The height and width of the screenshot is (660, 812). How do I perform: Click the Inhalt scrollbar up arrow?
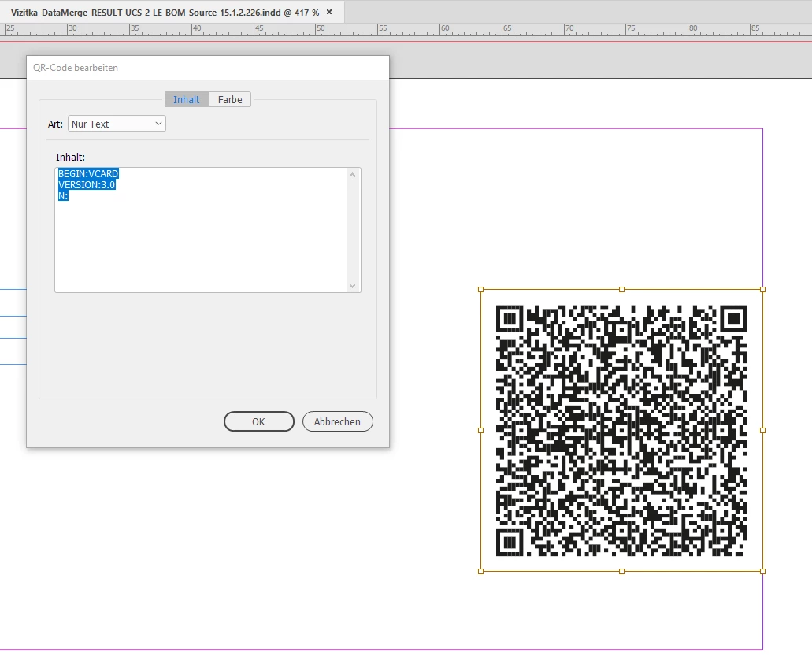tap(353, 175)
